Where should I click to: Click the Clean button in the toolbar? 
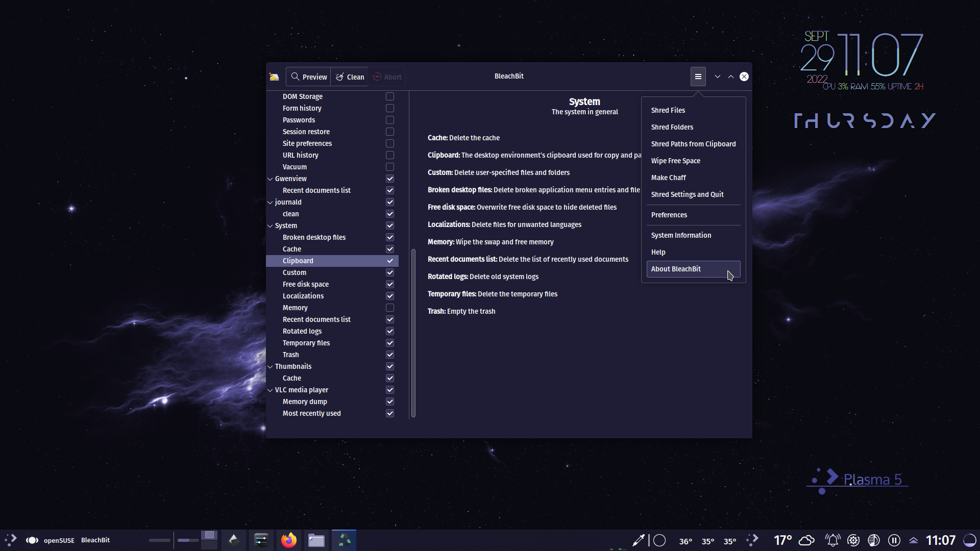click(350, 77)
